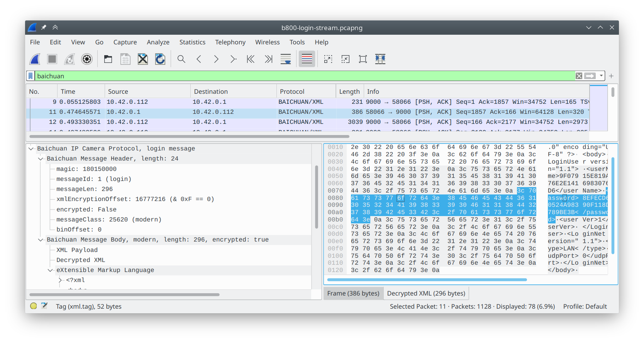644x343 pixels.
Task: Open the Telephony menu
Action: click(230, 42)
